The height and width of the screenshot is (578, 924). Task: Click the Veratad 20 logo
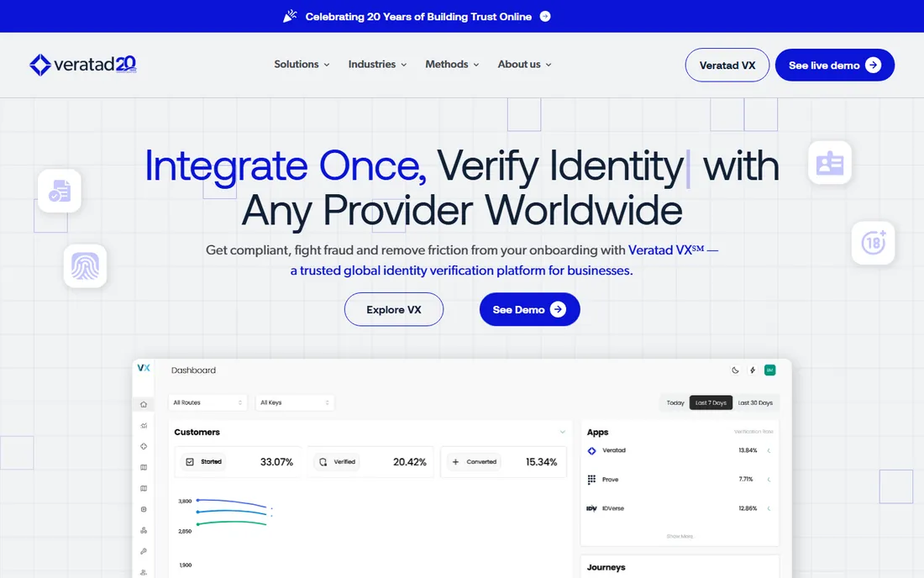click(x=83, y=65)
